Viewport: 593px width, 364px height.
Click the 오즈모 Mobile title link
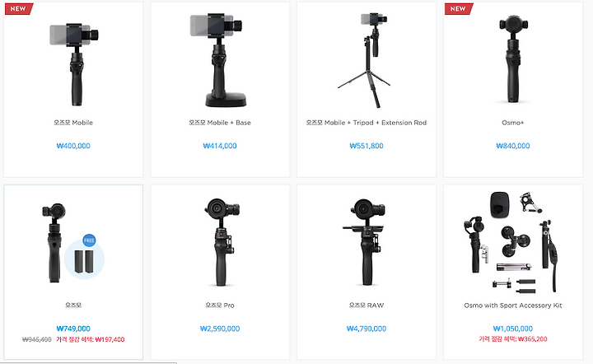point(73,123)
